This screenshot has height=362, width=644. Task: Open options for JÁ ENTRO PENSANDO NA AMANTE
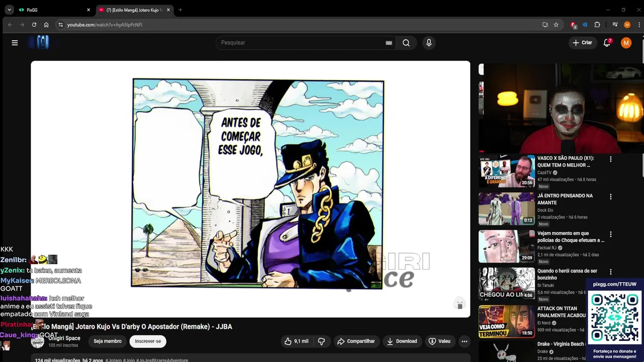pyautogui.click(x=611, y=197)
